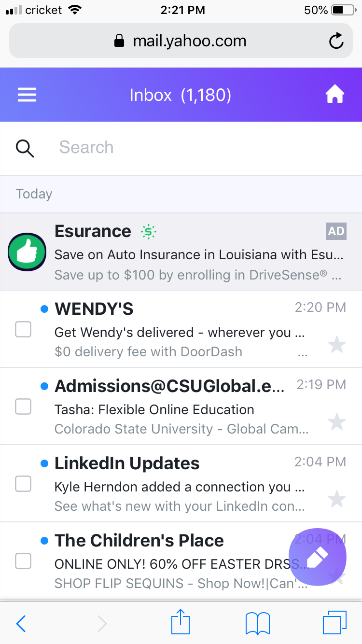Go back to previous page
The image size is (362, 644).
[x=21, y=624]
